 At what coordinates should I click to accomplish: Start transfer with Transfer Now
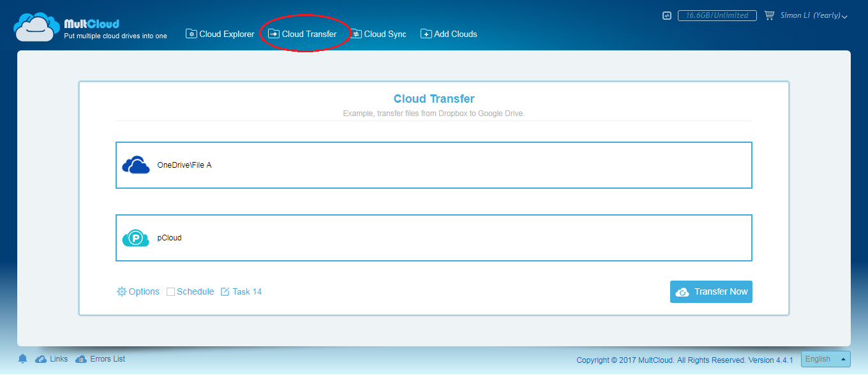point(711,291)
